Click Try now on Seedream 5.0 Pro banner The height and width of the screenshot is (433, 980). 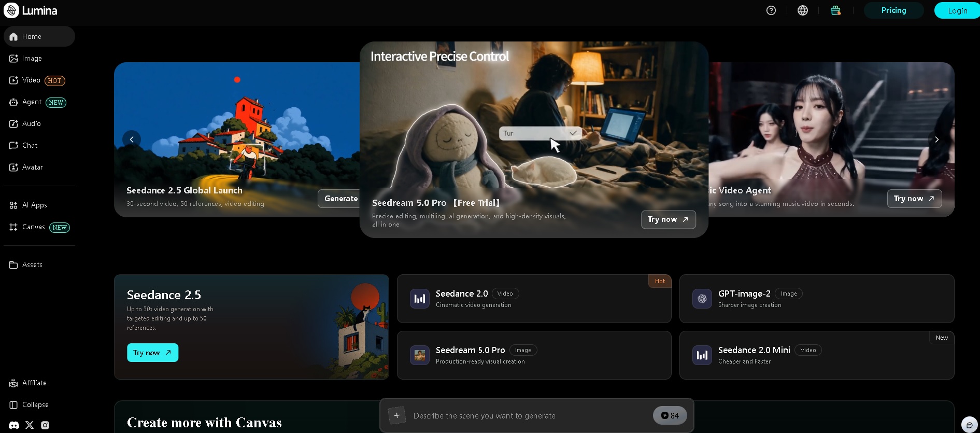tap(668, 219)
